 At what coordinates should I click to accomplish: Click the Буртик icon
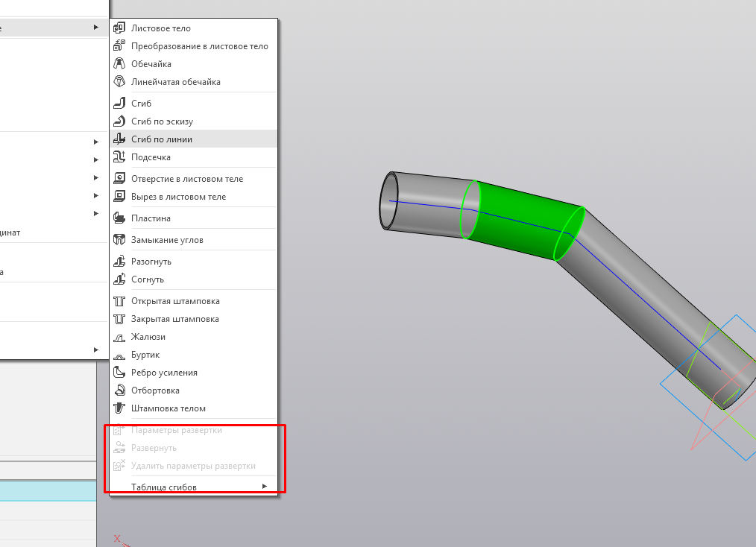pos(119,355)
